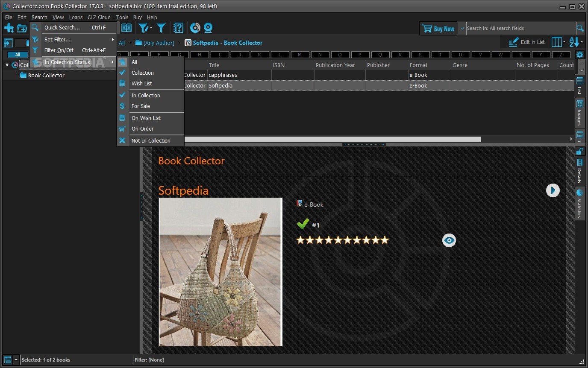Select On Order status option

(x=150, y=129)
